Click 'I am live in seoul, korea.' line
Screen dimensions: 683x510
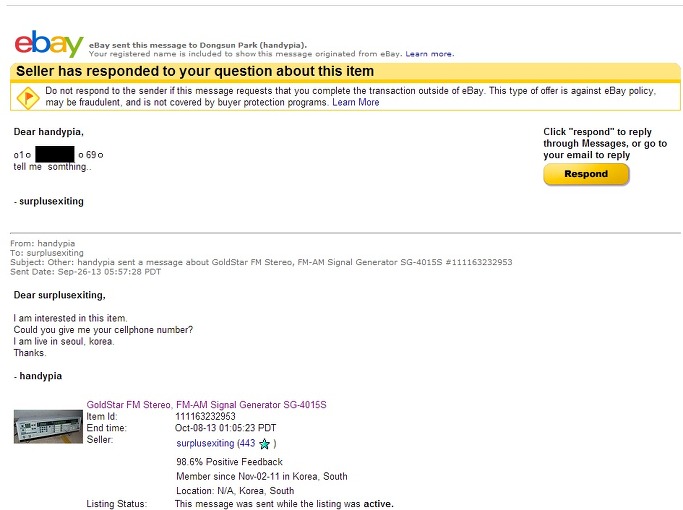tap(64, 341)
